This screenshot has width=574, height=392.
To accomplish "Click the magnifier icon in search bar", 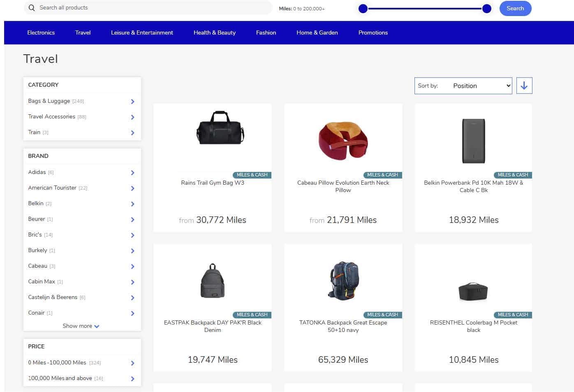I will point(32,8).
